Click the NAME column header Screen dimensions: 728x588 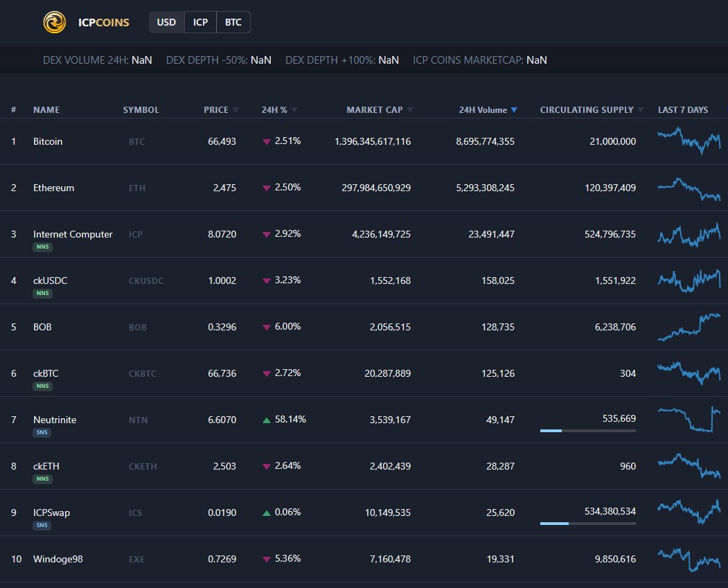pyautogui.click(x=46, y=110)
